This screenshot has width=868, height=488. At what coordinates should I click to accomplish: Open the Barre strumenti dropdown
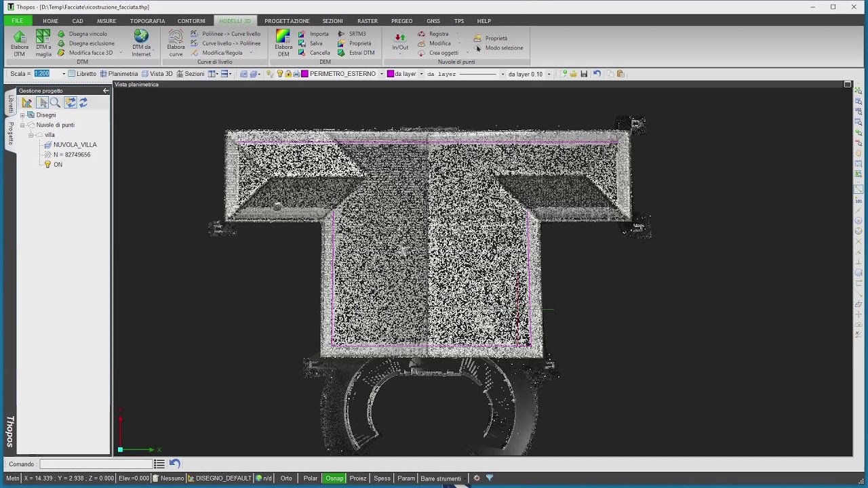point(465,479)
